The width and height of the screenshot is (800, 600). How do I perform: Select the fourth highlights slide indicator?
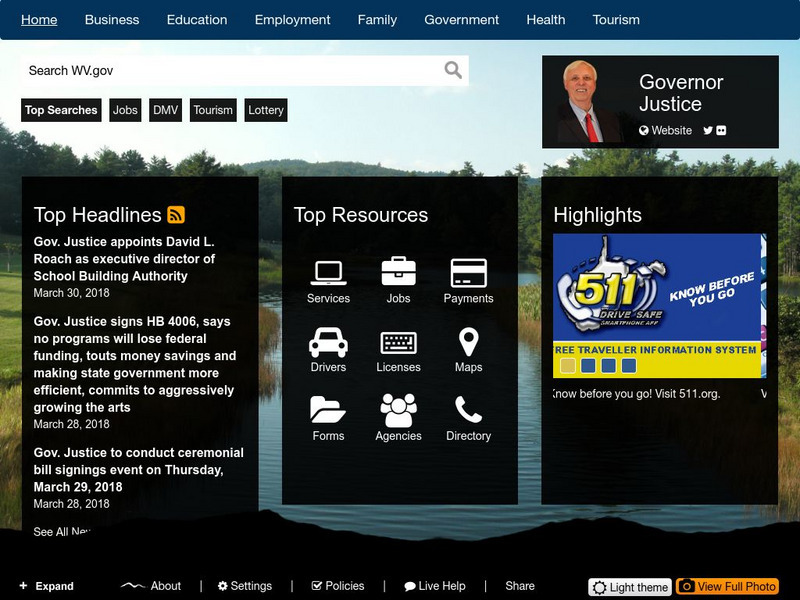pos(629,366)
